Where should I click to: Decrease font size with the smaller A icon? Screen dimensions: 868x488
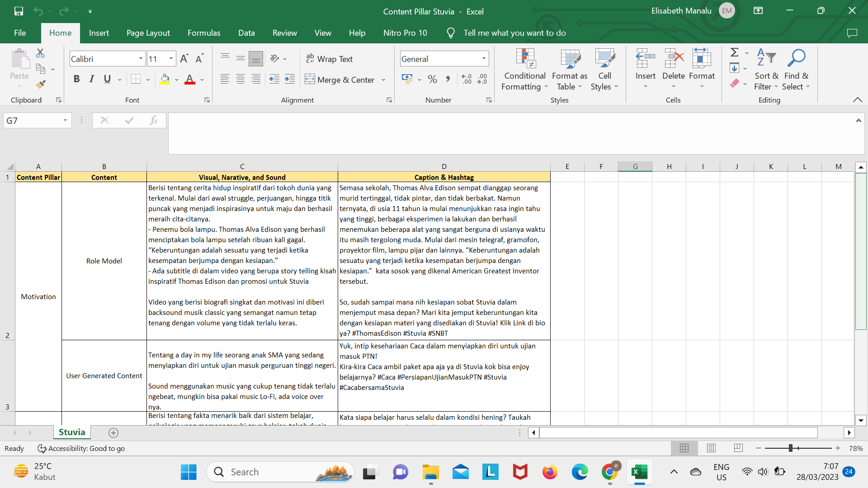click(x=199, y=59)
